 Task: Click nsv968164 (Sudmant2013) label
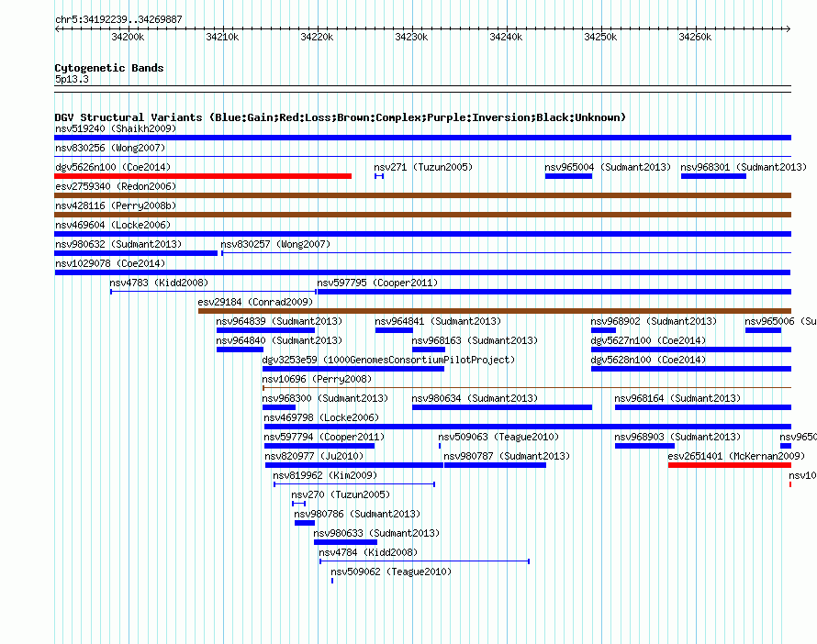click(x=677, y=398)
